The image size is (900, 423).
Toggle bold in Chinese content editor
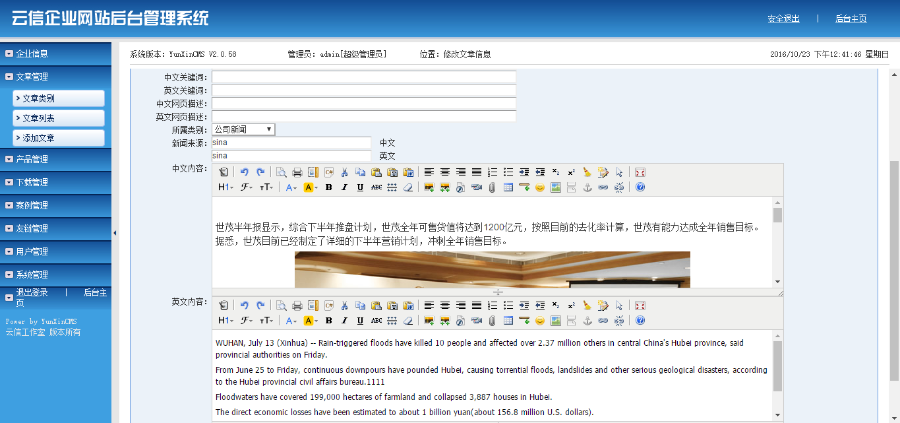coord(328,187)
